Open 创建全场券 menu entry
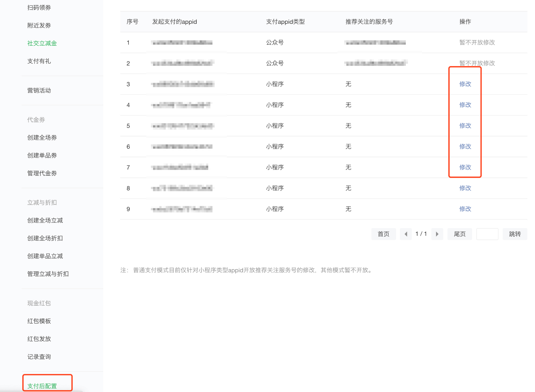 point(42,138)
